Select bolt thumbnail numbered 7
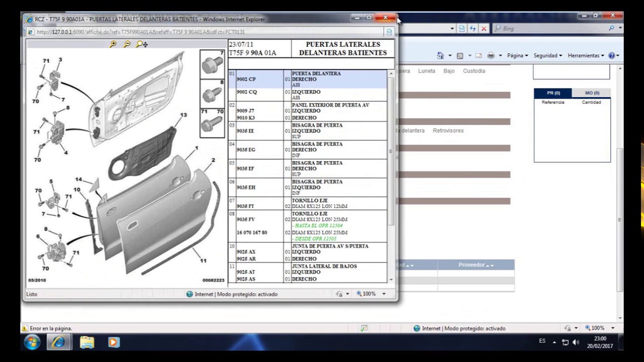The image size is (644, 362). [x=212, y=64]
